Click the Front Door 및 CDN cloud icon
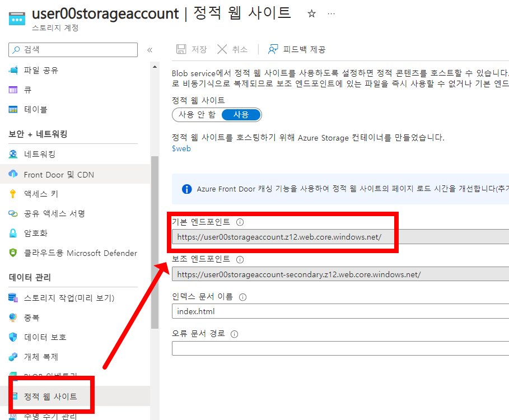The width and height of the screenshot is (509, 420). coord(13,174)
